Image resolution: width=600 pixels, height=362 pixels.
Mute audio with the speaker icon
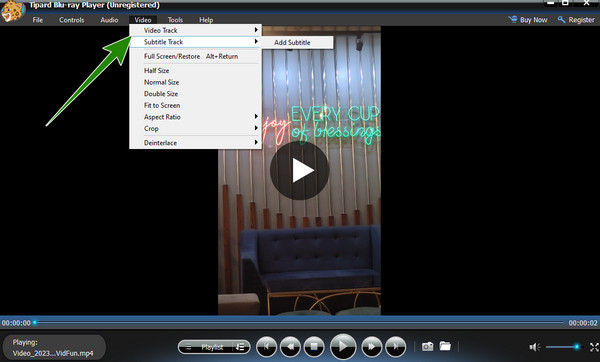pyautogui.click(x=535, y=347)
